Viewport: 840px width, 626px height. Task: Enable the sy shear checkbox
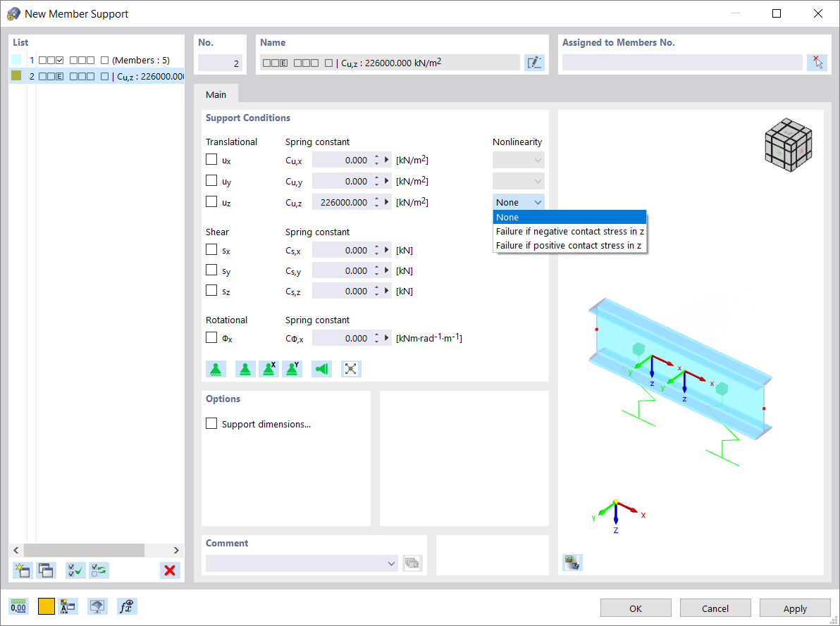211,270
